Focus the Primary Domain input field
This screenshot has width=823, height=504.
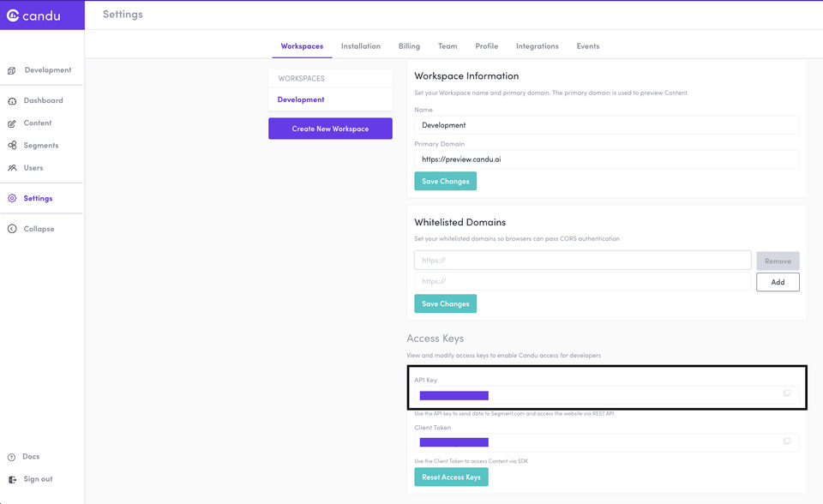click(x=606, y=159)
